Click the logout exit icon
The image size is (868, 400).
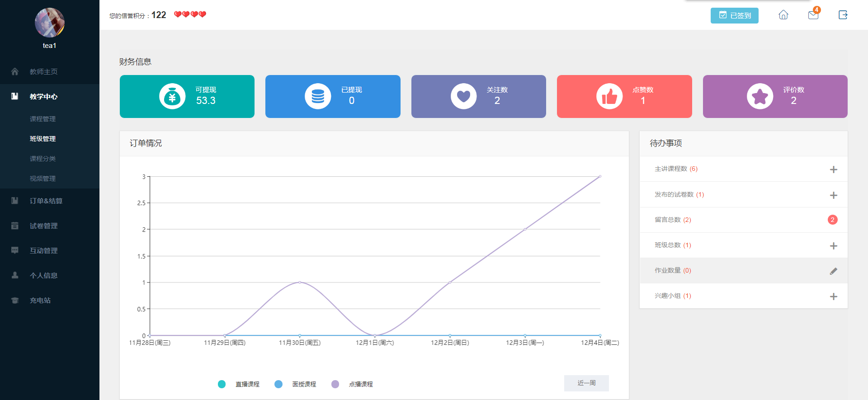point(843,15)
